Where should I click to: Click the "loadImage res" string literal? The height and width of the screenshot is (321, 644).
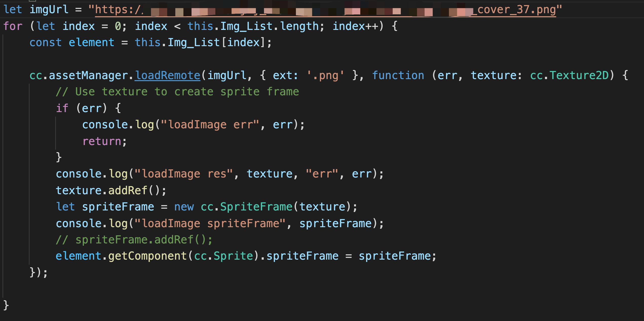[183, 174]
